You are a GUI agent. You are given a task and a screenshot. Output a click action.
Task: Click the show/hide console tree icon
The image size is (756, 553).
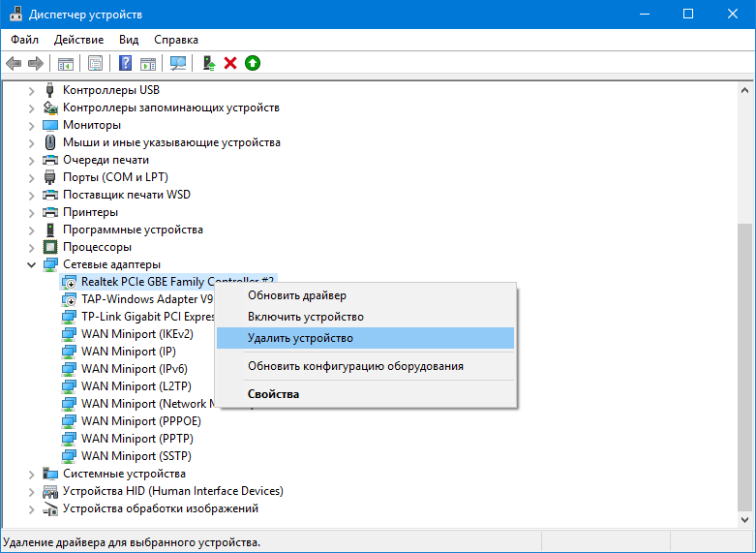[x=66, y=64]
